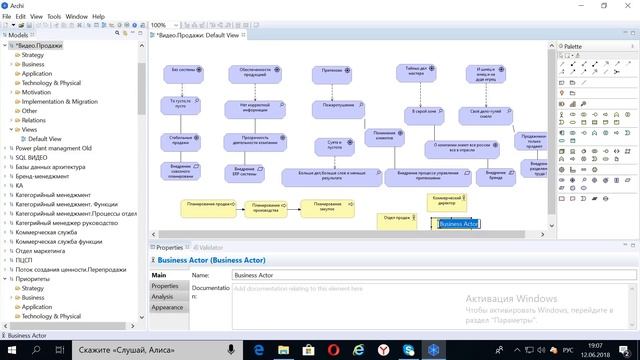Pick the Technology Node element in the Palette
640x360 pixels.
[x=562, y=151]
